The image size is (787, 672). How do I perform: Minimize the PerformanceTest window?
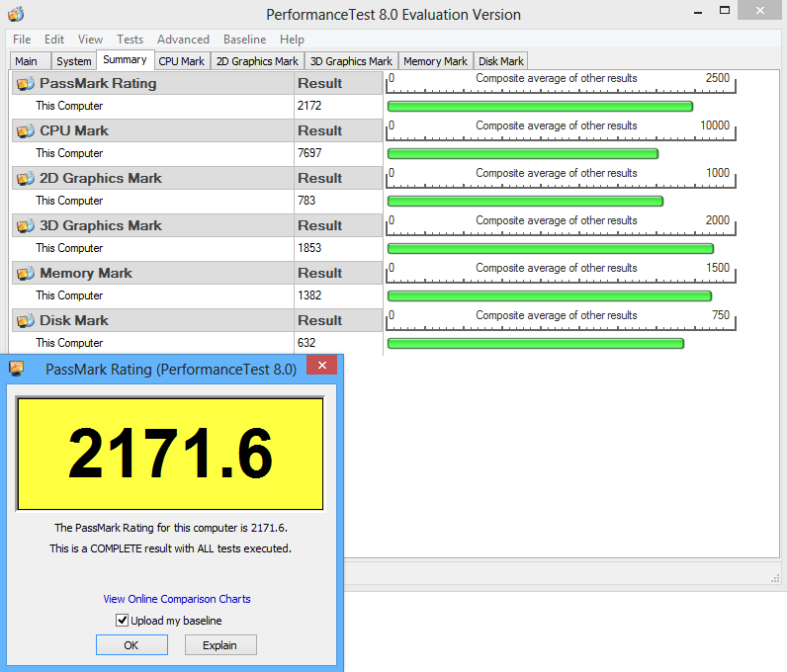(x=698, y=11)
